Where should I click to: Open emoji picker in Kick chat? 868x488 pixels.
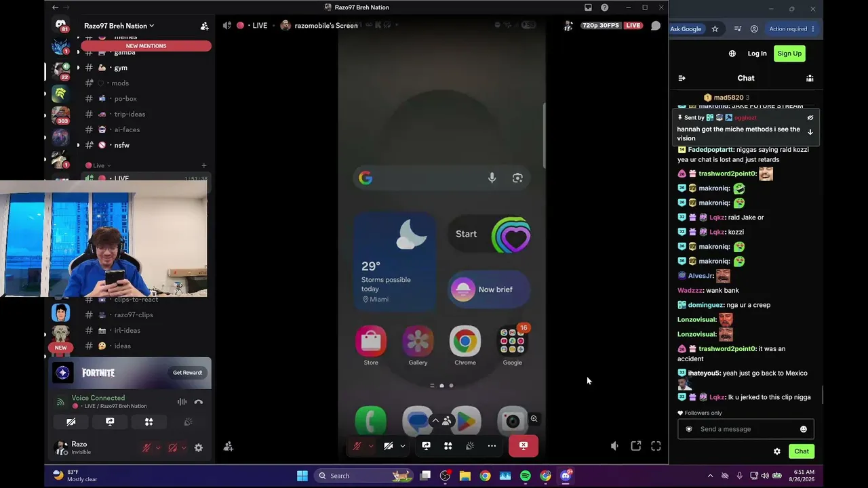[x=804, y=429]
